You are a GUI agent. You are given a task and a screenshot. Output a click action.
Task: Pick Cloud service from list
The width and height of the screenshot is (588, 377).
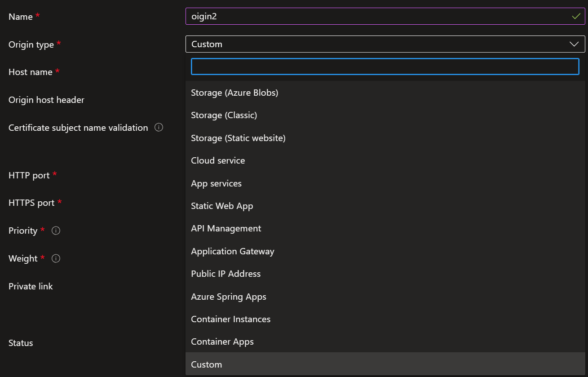click(218, 160)
